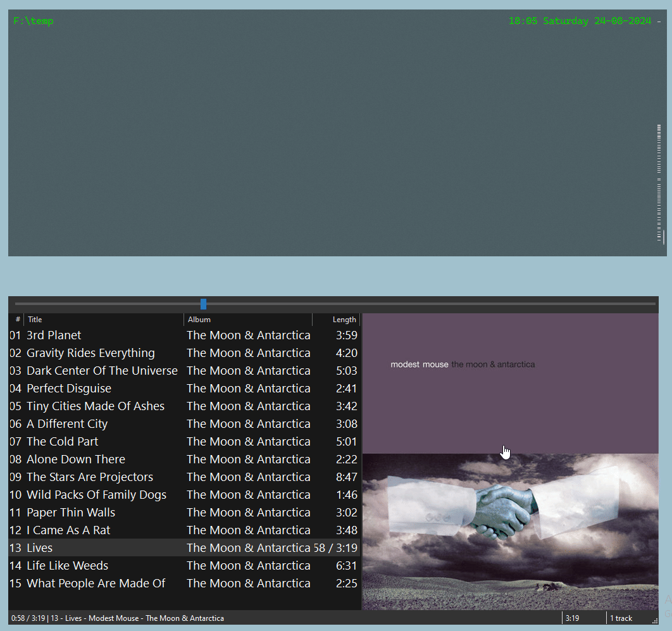Viewport: 672px width, 631px height.
Task: Select track 10 Wild Packs Of Family Dogs
Action: click(184, 495)
